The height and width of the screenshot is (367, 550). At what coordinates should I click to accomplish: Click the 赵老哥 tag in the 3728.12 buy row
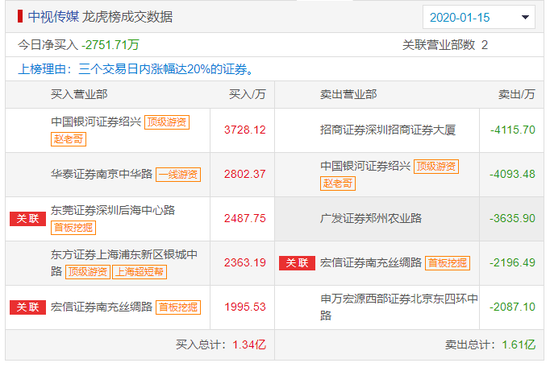[x=68, y=139]
